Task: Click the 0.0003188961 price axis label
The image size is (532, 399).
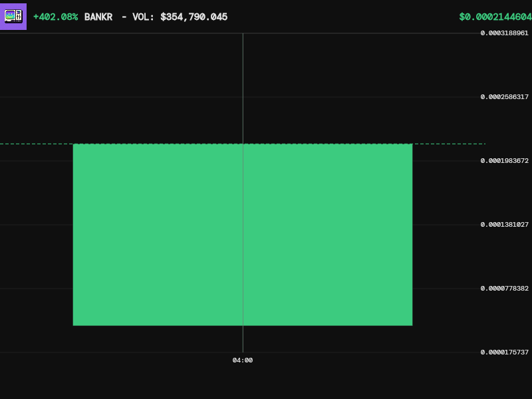Action: pos(505,33)
